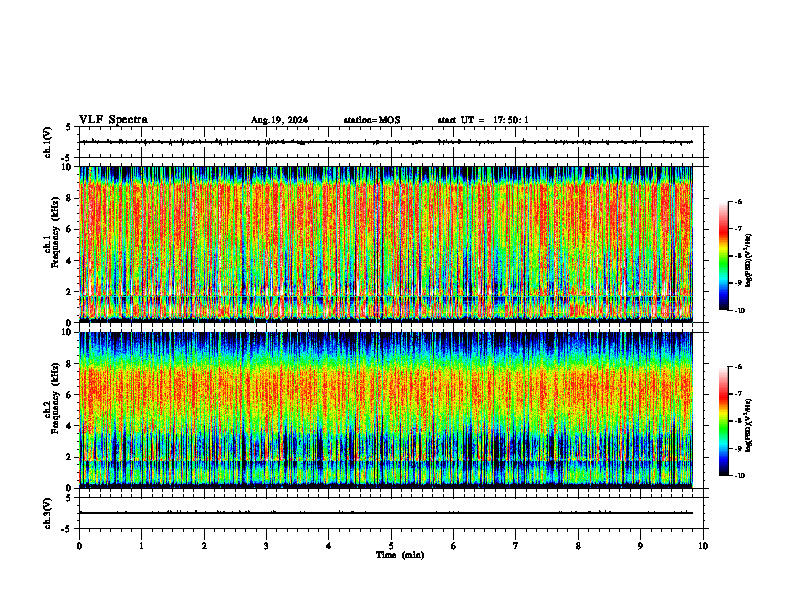Image resolution: width=792 pixels, height=612 pixels.
Task: Select the "start UT = 17:50: 1" text
Action: coord(483,120)
